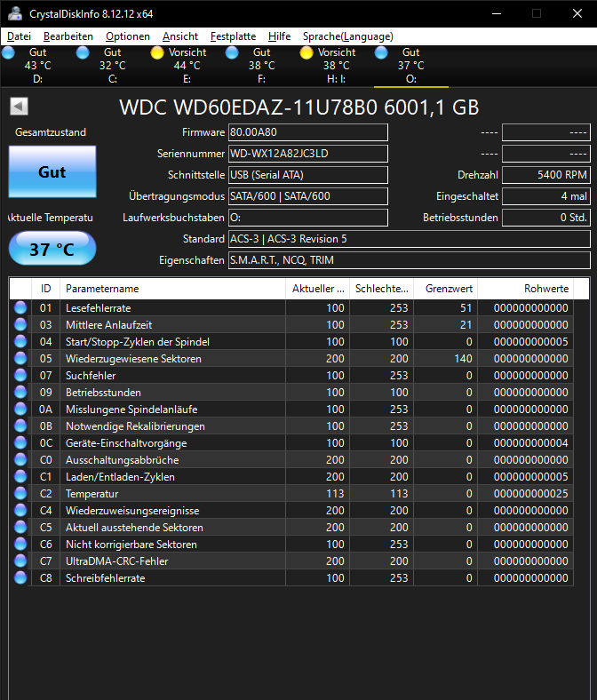Click the Schnittstelle field USB (Serial ATA)

click(308, 175)
